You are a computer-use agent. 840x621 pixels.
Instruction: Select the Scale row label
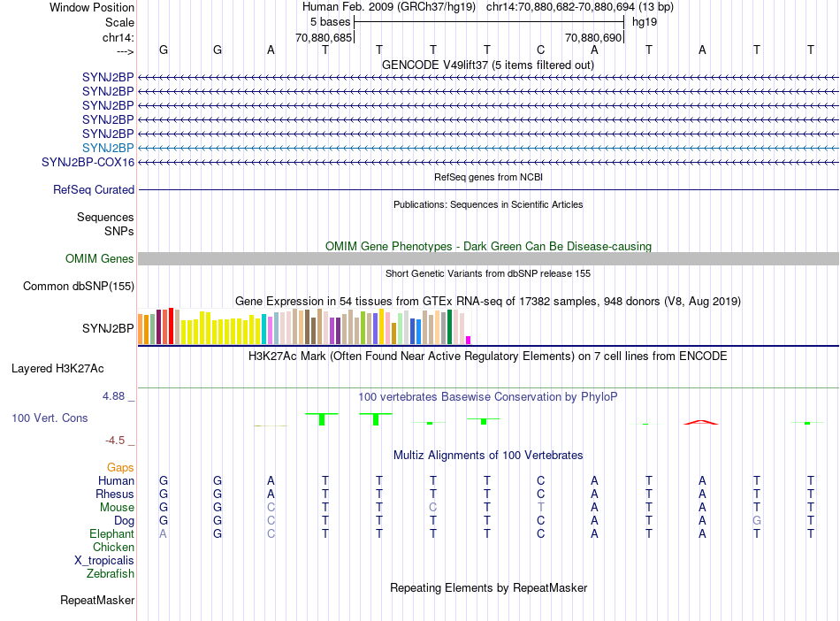119,22
